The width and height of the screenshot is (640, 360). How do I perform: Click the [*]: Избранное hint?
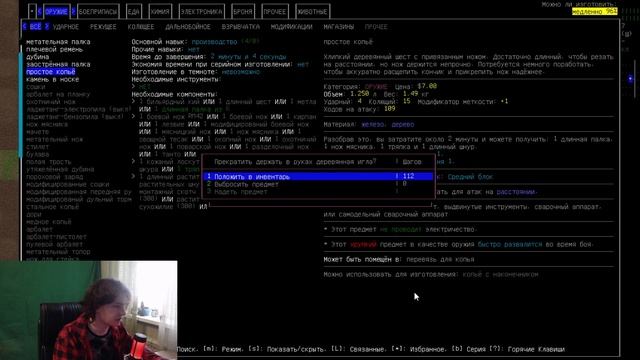[418, 349]
